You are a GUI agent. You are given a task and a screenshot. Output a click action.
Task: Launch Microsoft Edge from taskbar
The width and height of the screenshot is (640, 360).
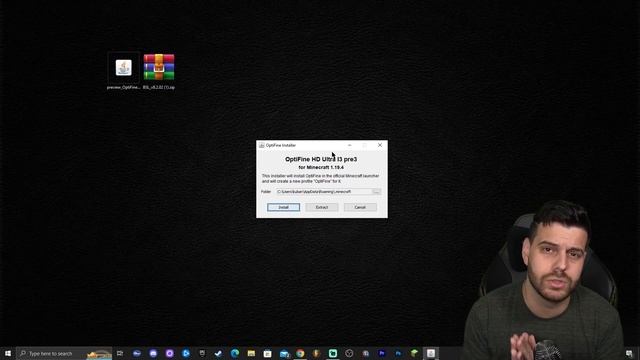pyautogui.click(x=235, y=353)
